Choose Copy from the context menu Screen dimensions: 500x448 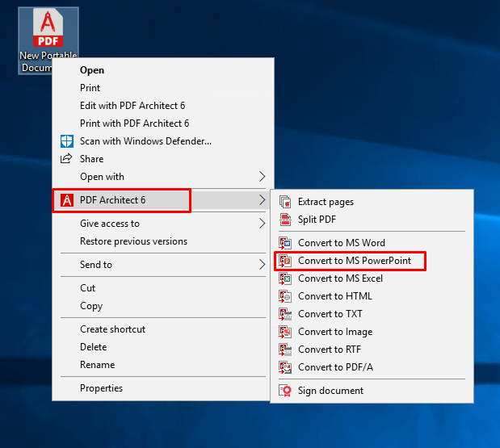point(162,306)
